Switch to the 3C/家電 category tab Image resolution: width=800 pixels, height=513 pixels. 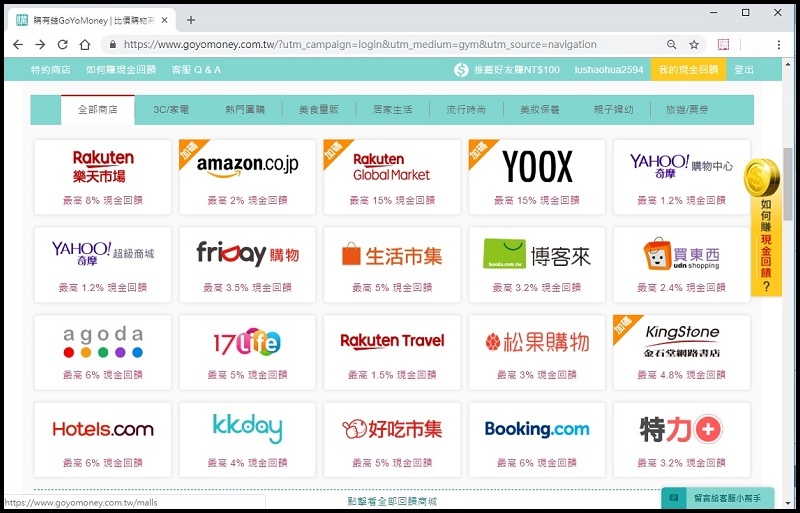171,110
